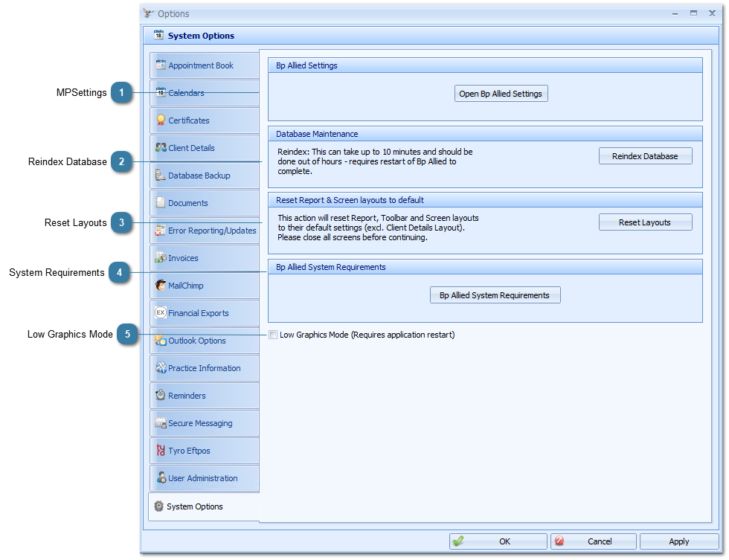Image resolution: width=729 pixels, height=560 pixels.
Task: Open the Outlook Options tab
Action: click(204, 340)
